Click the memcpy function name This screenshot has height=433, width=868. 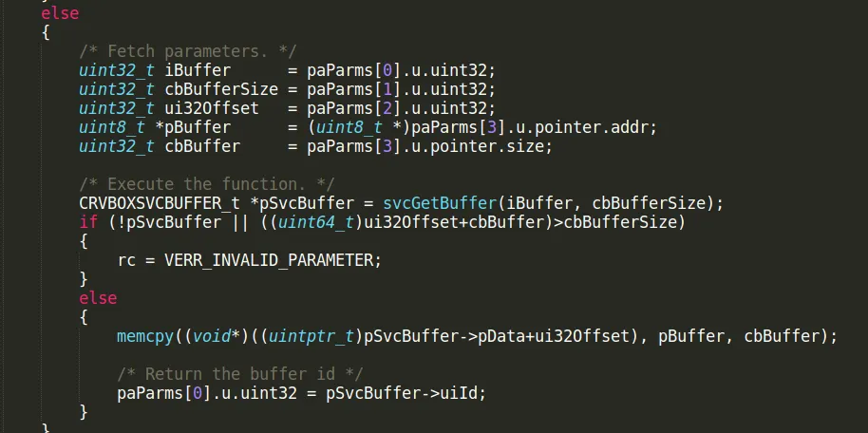tap(145, 336)
